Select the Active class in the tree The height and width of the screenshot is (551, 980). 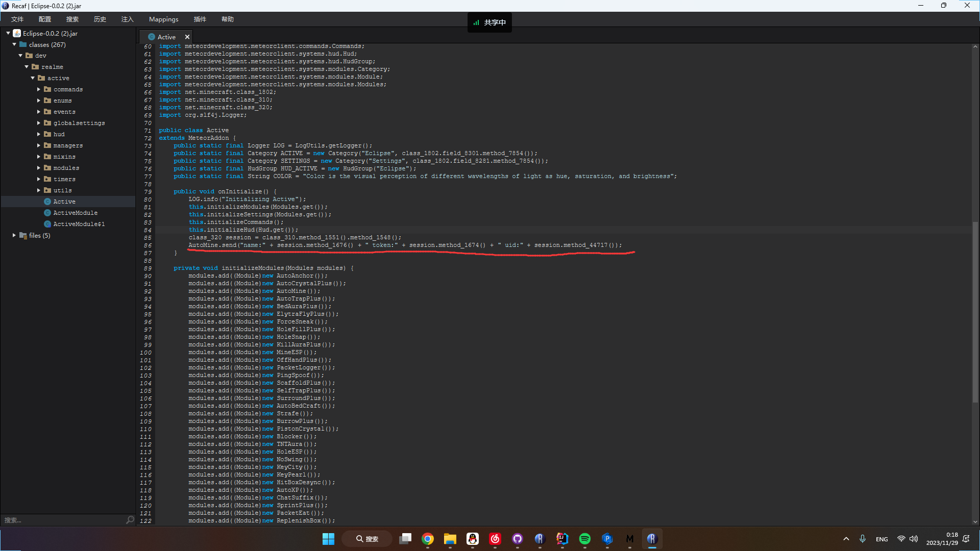coord(68,202)
